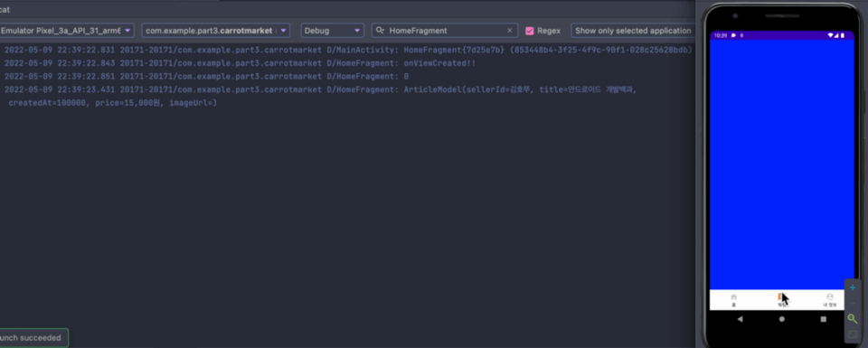Image resolution: width=868 pixels, height=348 pixels.
Task: Tap the middle chat tab in emulator navigation
Action: click(x=781, y=300)
